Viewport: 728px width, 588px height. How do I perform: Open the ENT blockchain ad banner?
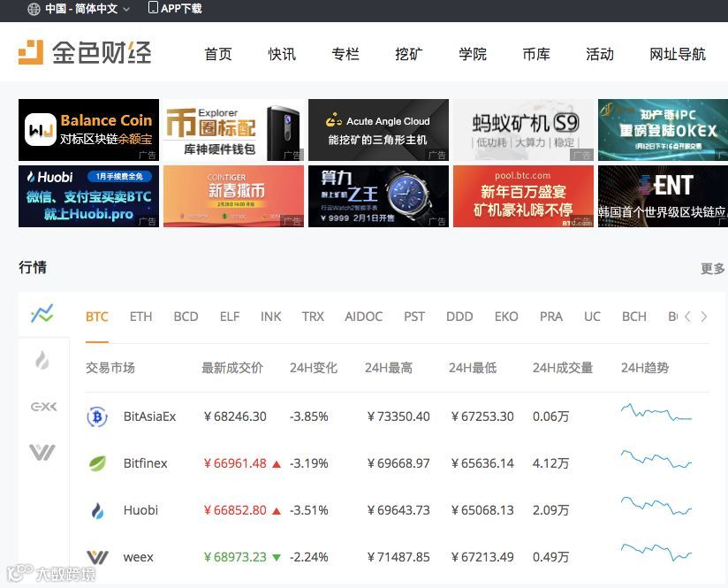pos(663,196)
